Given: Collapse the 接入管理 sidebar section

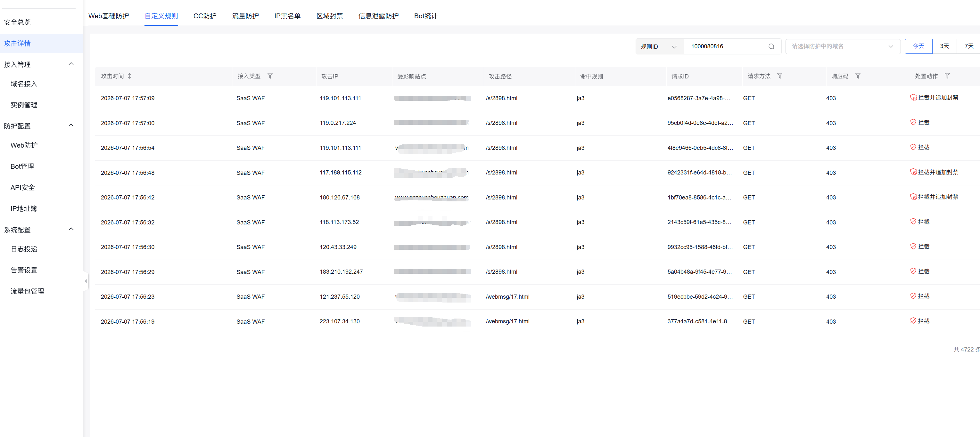Looking at the screenshot, I should (71, 64).
